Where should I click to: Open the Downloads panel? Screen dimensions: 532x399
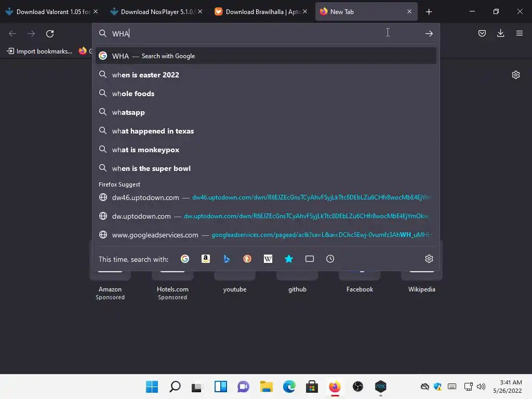(x=500, y=33)
